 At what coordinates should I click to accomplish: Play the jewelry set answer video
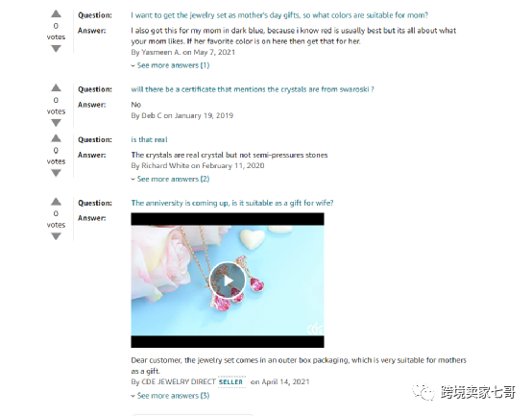click(228, 281)
